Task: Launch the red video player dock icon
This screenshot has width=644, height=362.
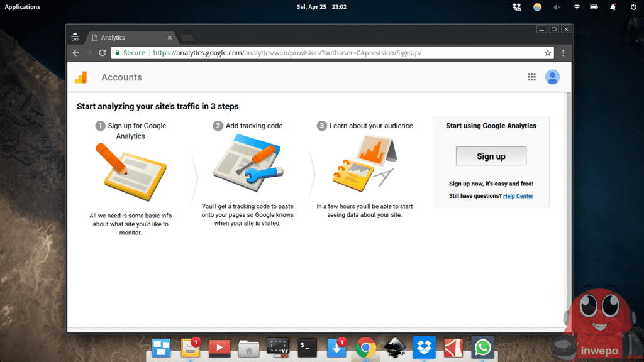Action: 219,348
